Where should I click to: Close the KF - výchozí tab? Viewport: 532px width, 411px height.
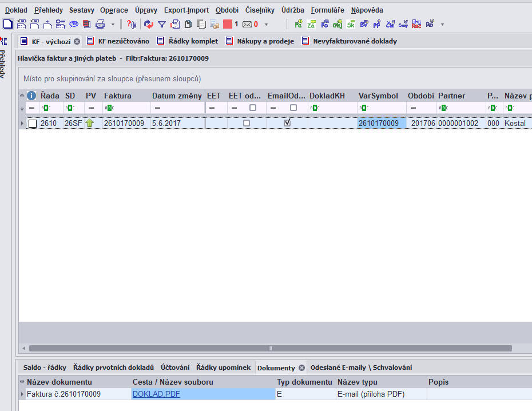(77, 41)
